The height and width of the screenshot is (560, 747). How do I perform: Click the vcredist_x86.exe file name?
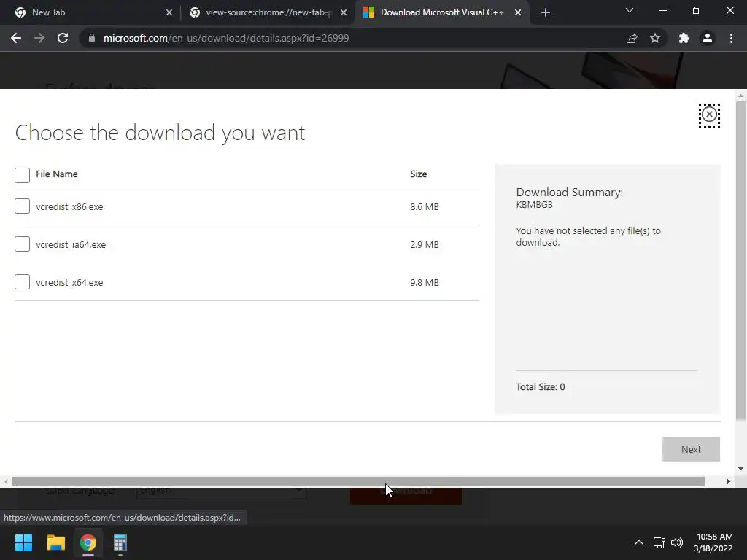(69, 206)
